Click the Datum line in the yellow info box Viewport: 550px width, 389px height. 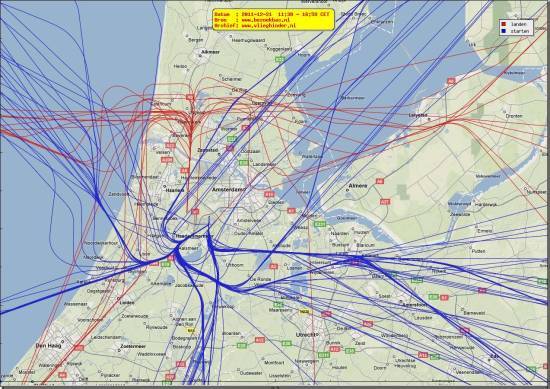[272, 14]
